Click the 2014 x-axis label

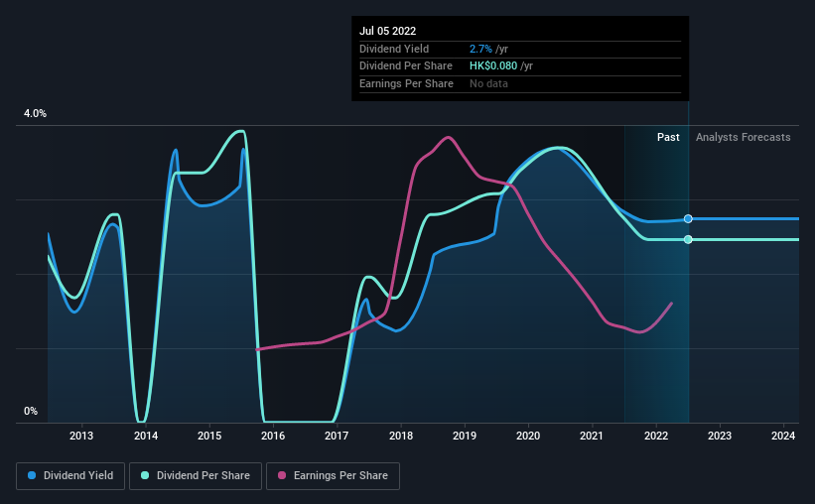(146, 436)
